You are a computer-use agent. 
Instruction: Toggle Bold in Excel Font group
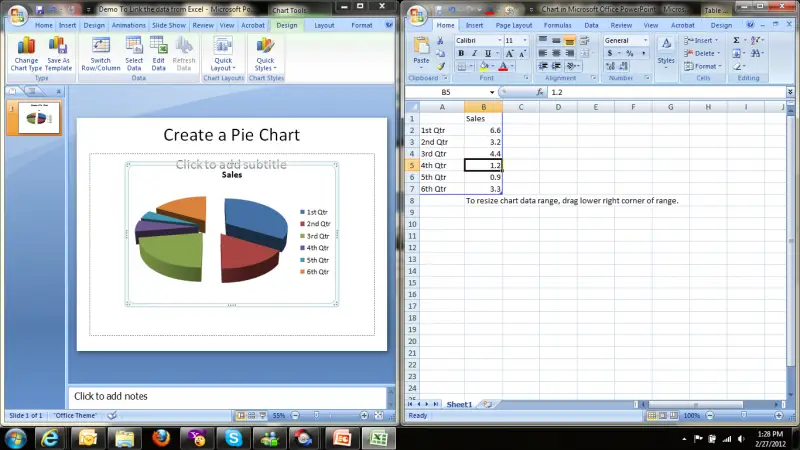click(461, 53)
